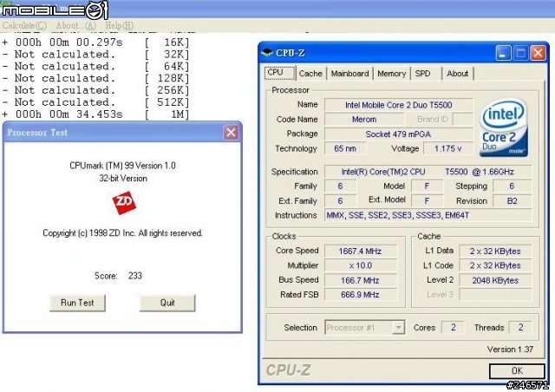Click the Voltage value 1.175 v
Viewport: 555px width, 392px height.
pos(448,148)
